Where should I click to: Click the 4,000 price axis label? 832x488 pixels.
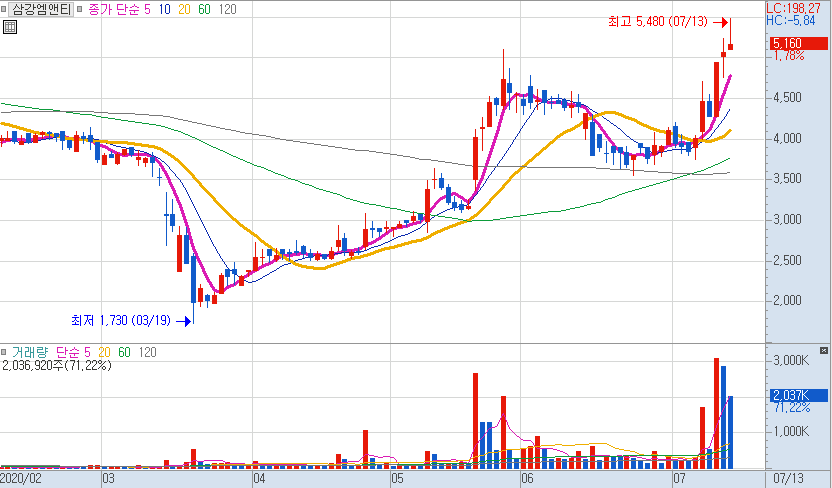click(x=787, y=138)
